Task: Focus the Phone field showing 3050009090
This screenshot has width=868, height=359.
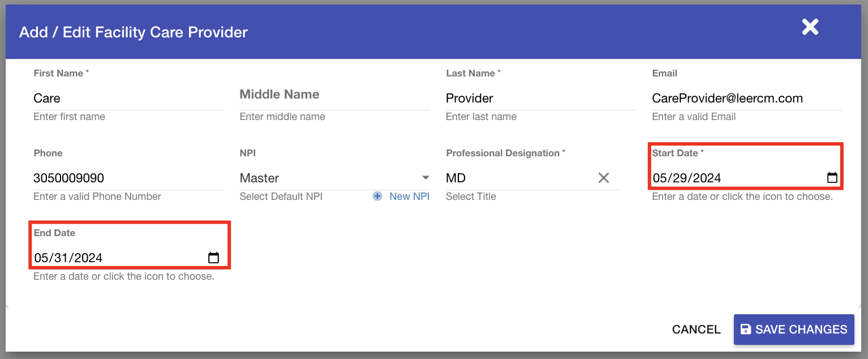Action: 128,178
